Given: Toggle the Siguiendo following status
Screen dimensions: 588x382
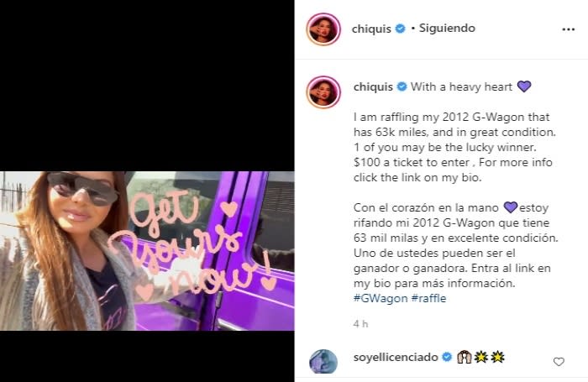Looking at the screenshot, I should 447,28.
